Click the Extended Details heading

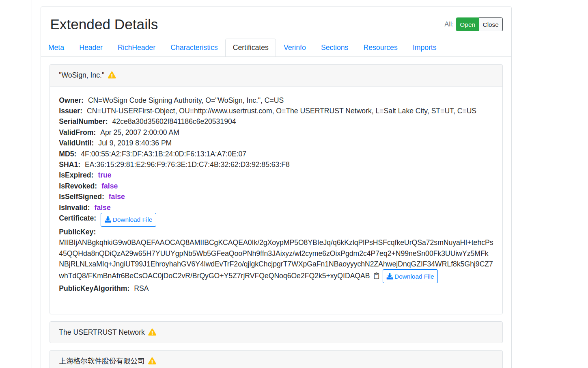[104, 24]
